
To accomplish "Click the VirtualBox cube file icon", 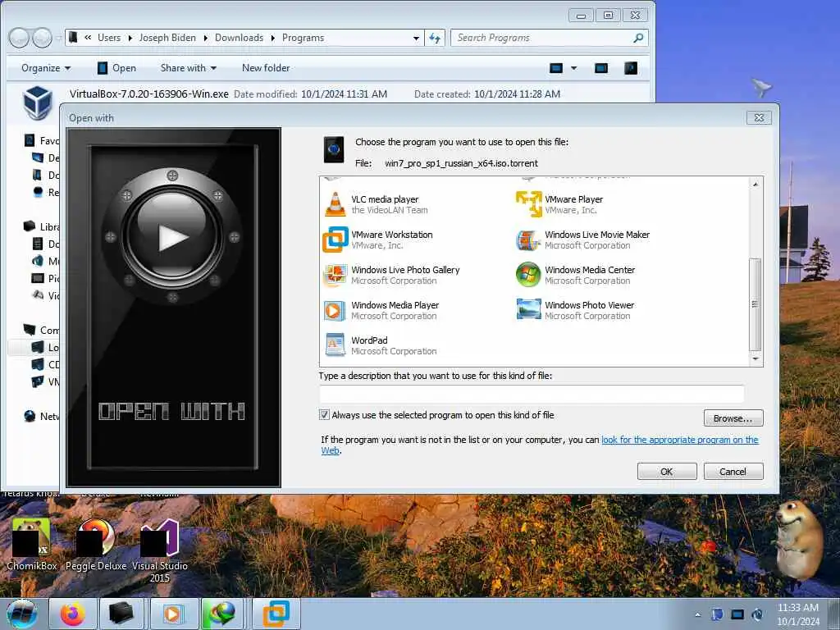I will click(38, 103).
